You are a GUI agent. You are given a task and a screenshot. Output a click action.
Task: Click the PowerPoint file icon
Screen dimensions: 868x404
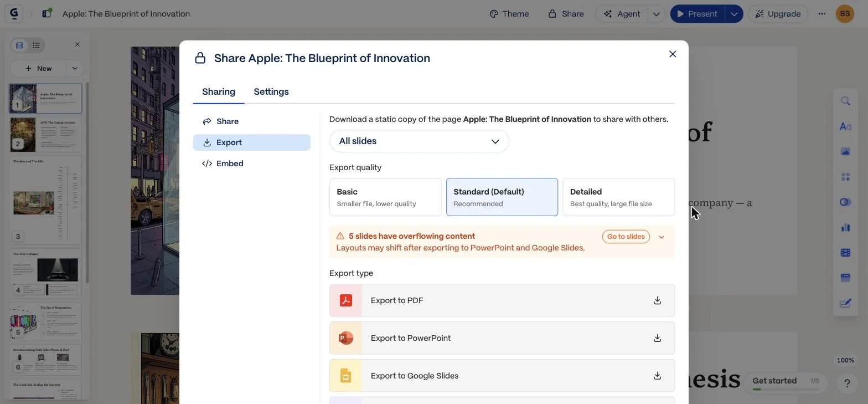pos(346,338)
